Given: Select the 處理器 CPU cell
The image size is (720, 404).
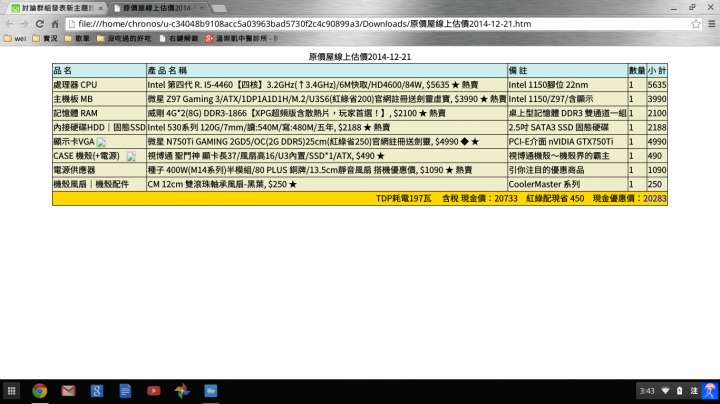Looking at the screenshot, I should 99,85.
